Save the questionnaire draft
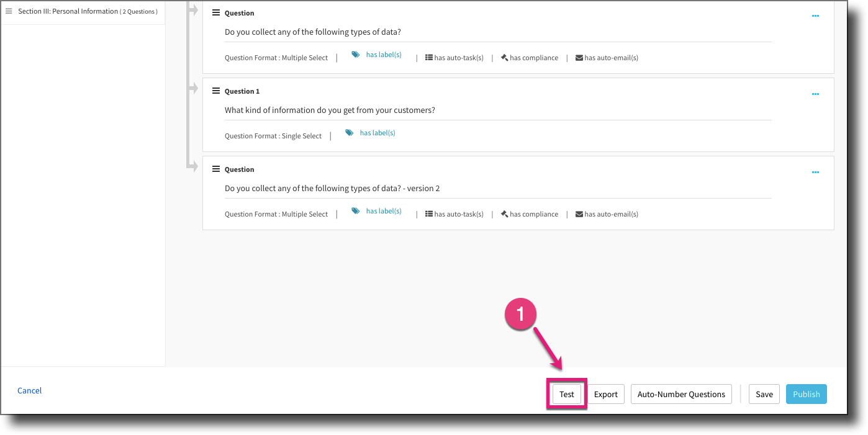This screenshot has height=435, width=868. point(764,394)
